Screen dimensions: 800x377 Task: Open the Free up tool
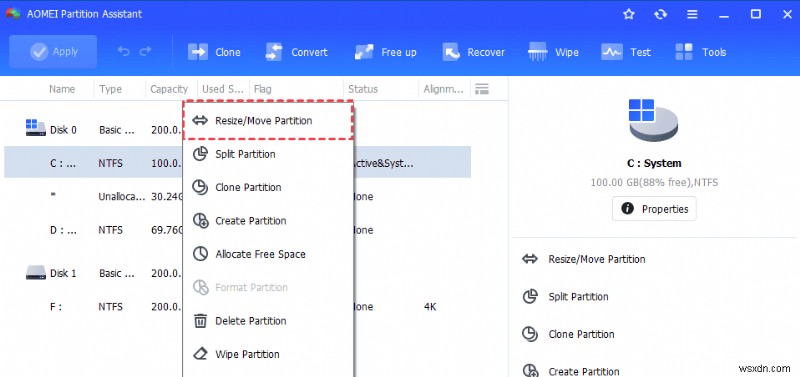click(x=386, y=52)
